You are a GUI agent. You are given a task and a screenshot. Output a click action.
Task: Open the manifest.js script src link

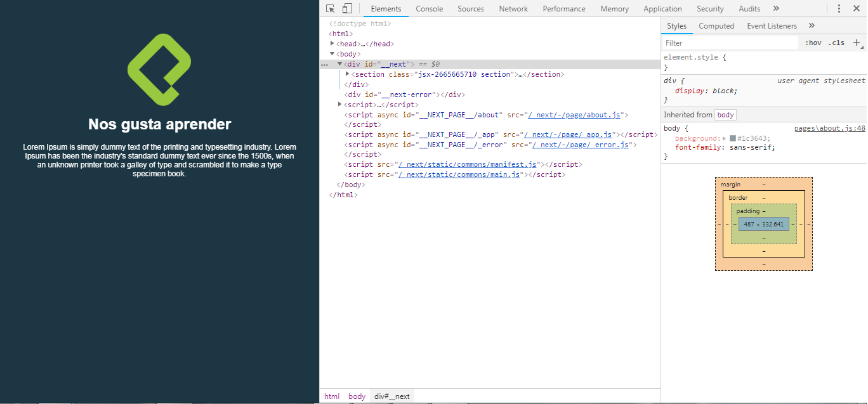click(468, 165)
